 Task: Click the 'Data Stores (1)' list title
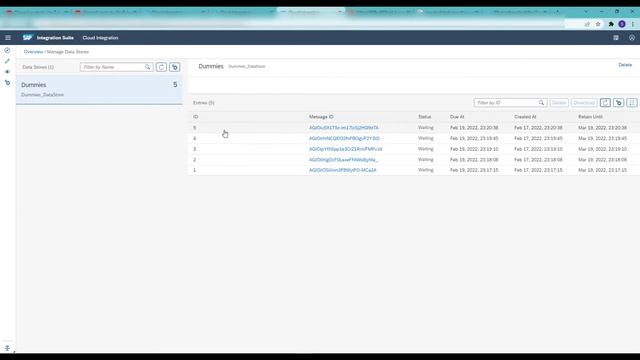(38, 67)
